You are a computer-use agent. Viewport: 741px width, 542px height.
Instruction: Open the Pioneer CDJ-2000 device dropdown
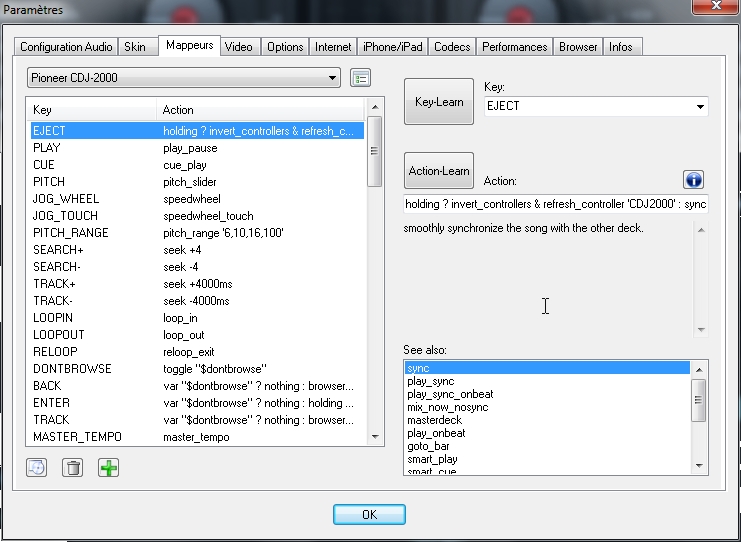184,77
